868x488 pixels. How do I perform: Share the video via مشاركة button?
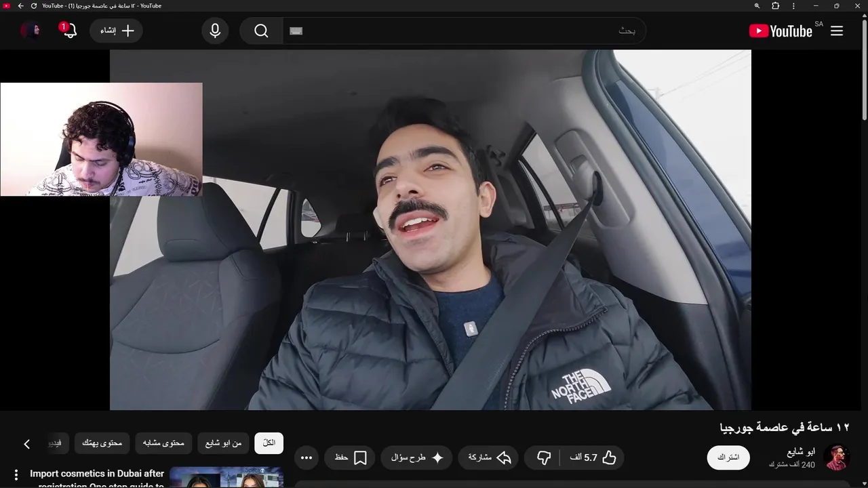[490, 458]
